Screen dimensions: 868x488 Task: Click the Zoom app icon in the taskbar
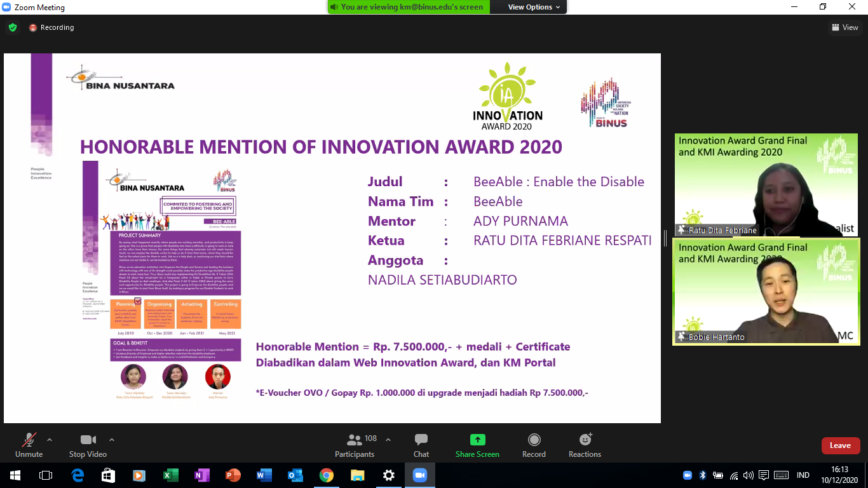click(420, 475)
